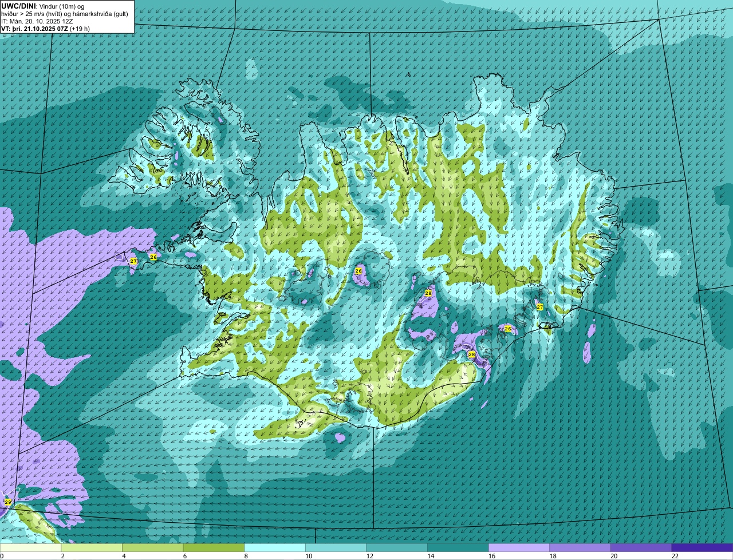Image resolution: width=733 pixels, height=560 pixels.
Task: Choose the dark indigo swatch above 22 m/s
Action: coord(702,548)
